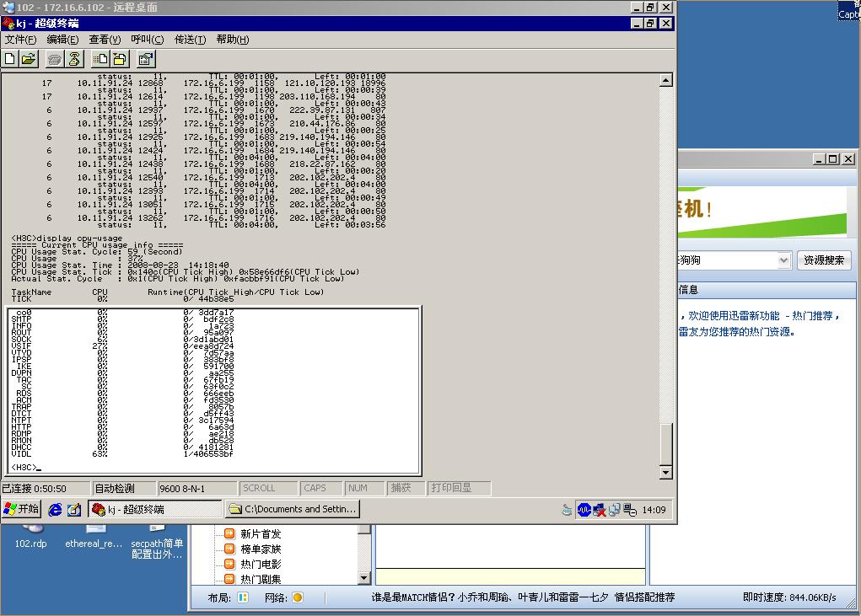Click terminal scrollbar down arrow
The height and width of the screenshot is (616, 861).
665,473
